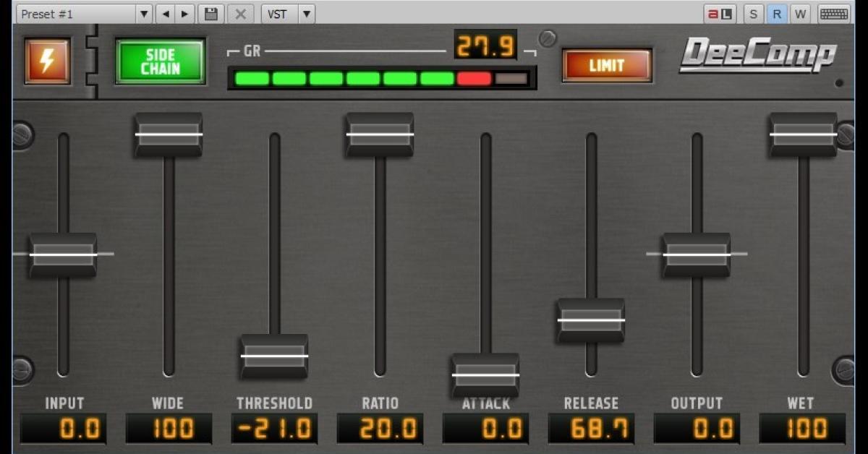Image resolution: width=868 pixels, height=454 pixels.
Task: Toggle the green SIDE CHAIN button
Action: click(x=161, y=61)
